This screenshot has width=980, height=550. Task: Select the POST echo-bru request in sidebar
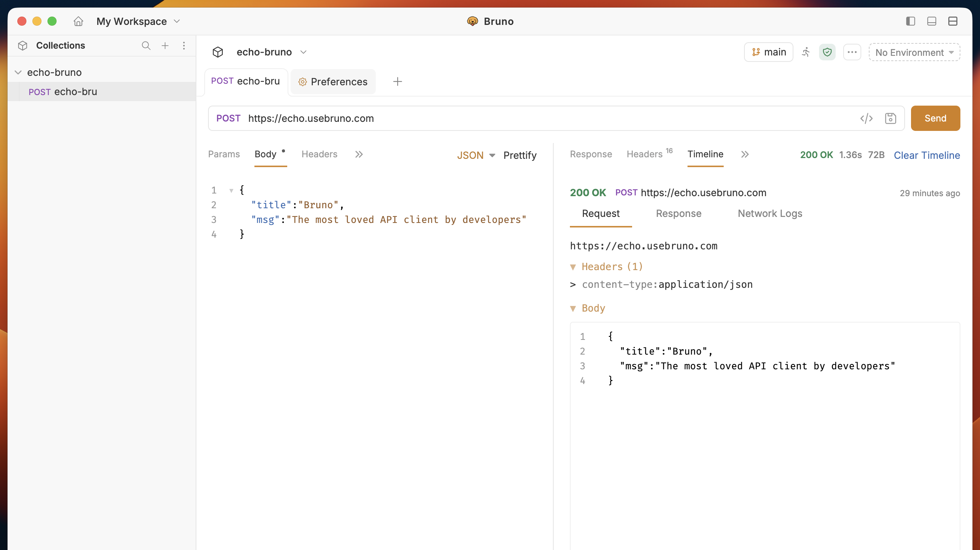click(102, 92)
